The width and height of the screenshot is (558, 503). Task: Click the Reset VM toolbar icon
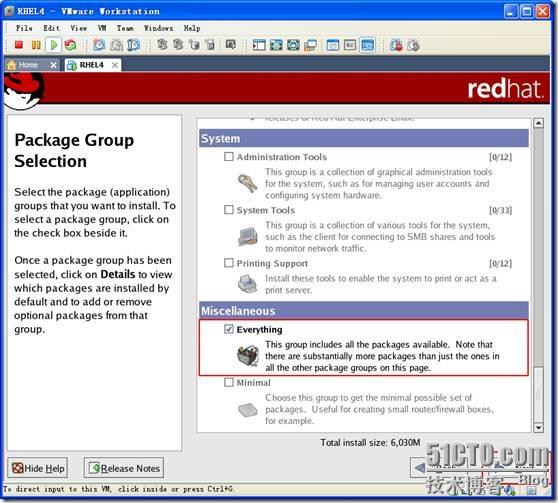click(70, 45)
